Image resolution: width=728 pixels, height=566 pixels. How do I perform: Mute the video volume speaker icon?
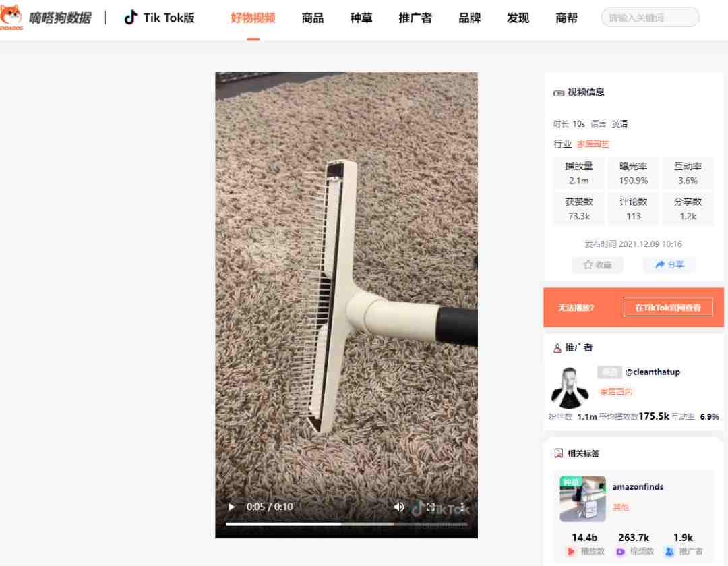pos(398,507)
